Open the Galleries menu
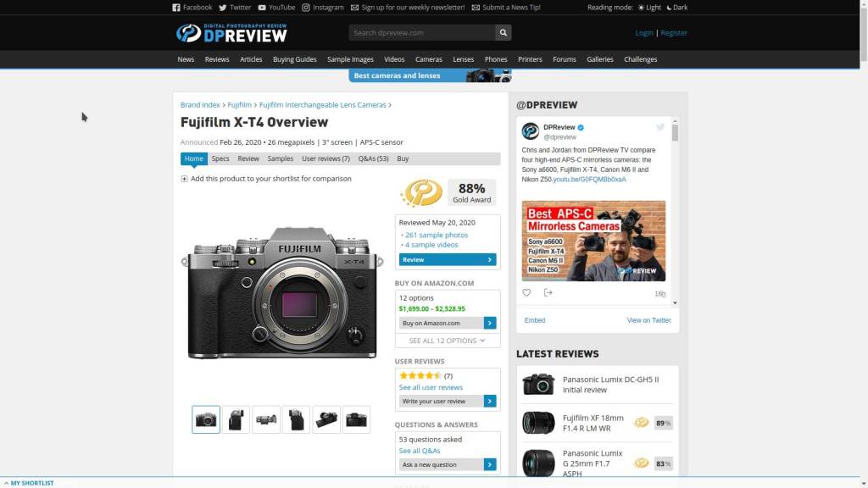This screenshot has height=488, width=868. coord(600,59)
